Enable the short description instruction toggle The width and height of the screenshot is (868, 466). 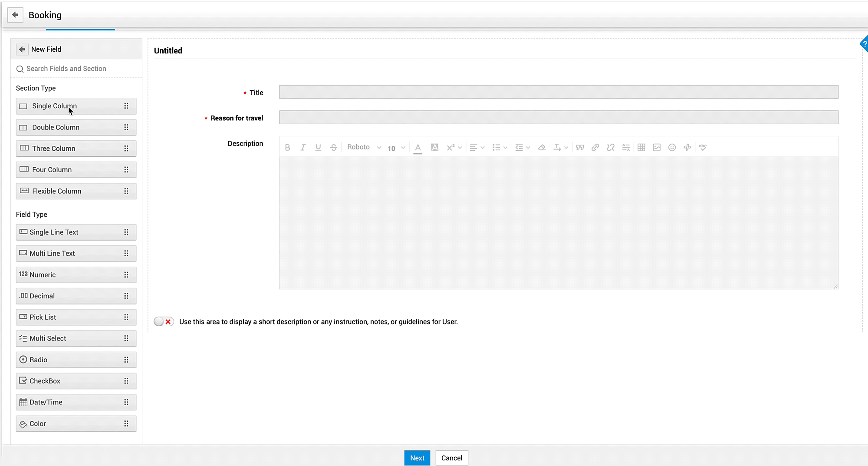pos(164,321)
